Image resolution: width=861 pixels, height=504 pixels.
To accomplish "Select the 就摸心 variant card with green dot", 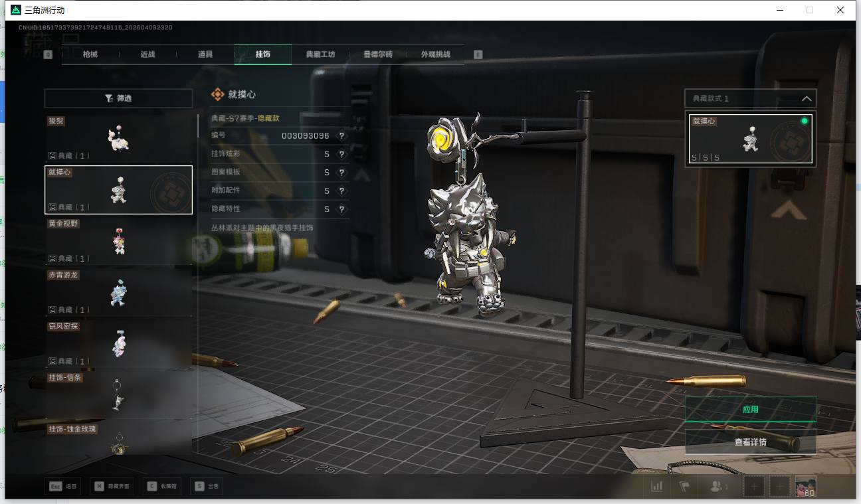I will tap(750, 138).
